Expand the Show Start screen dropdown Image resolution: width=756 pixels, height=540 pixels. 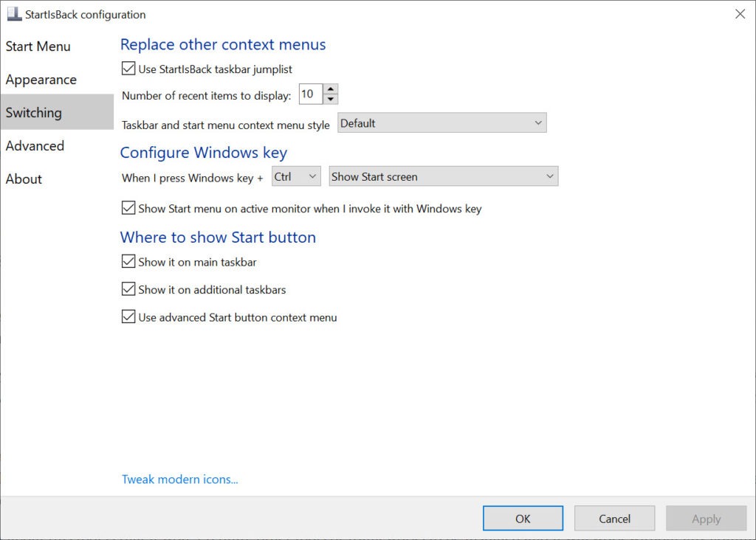tap(443, 176)
